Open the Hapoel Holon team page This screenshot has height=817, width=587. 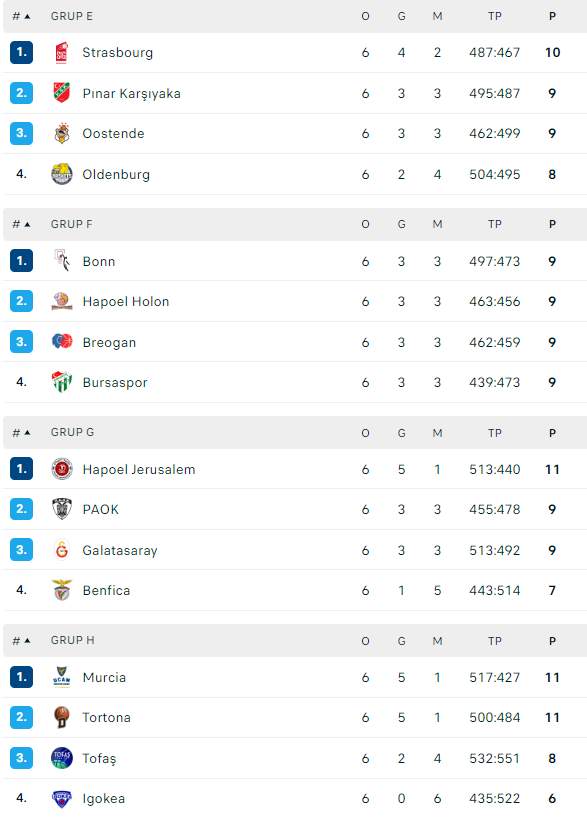[x=126, y=301]
